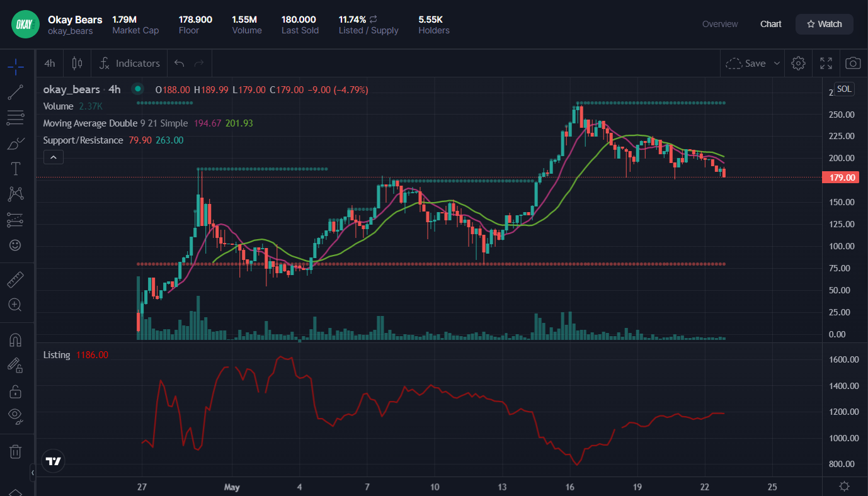Open the Fibonacci retracement tool
The image size is (868, 496).
click(x=16, y=117)
